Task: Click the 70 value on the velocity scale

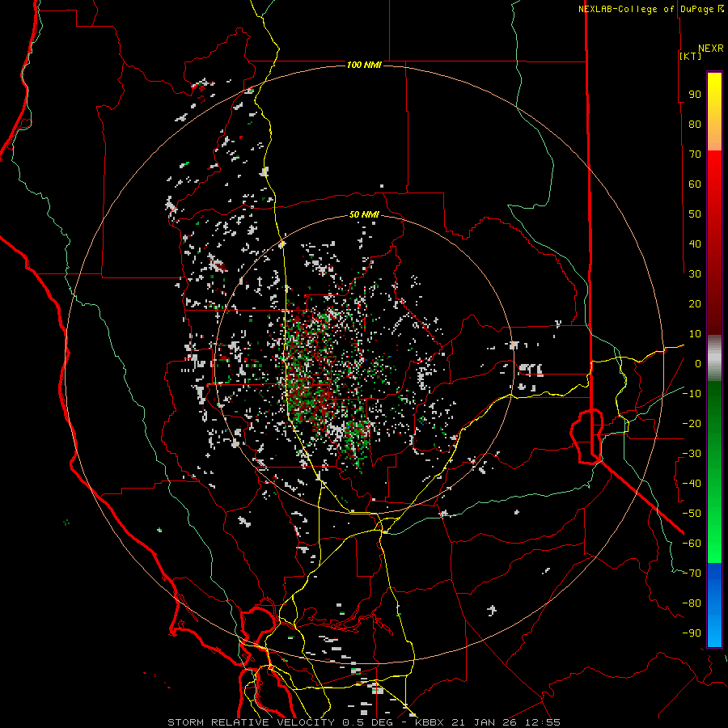Action: (x=695, y=154)
